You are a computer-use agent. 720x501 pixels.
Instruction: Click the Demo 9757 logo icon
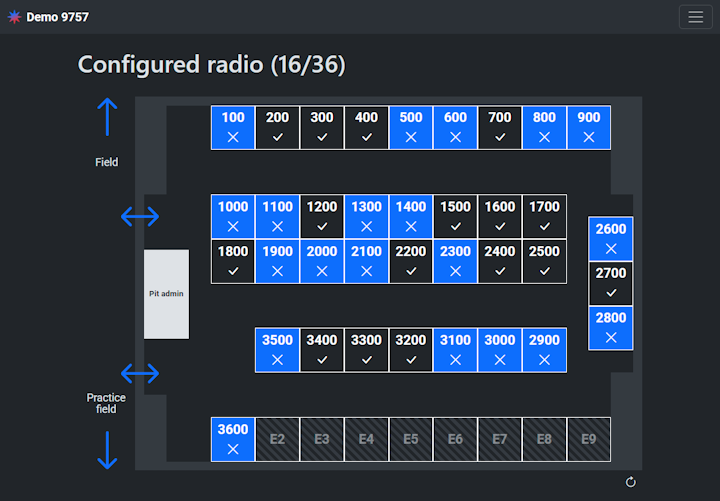[15, 17]
